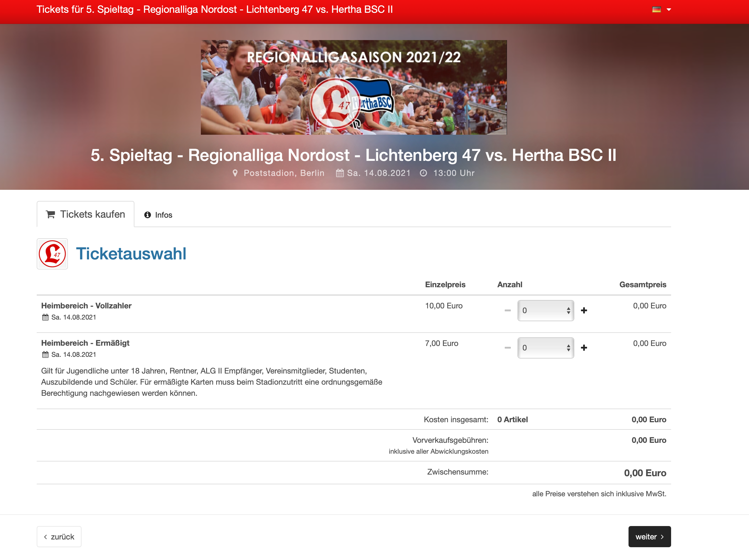Click the 0 Artikel total count
This screenshot has width=749, height=560.
[512, 419]
